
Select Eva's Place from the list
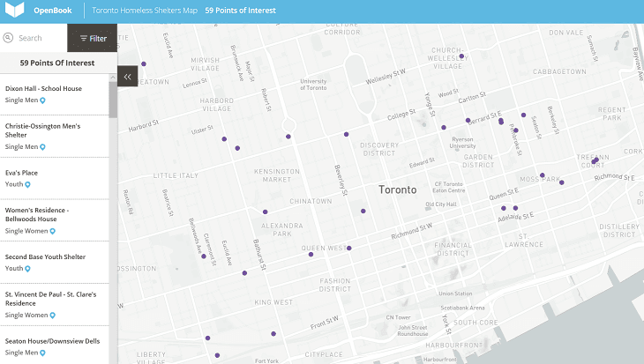[21, 173]
